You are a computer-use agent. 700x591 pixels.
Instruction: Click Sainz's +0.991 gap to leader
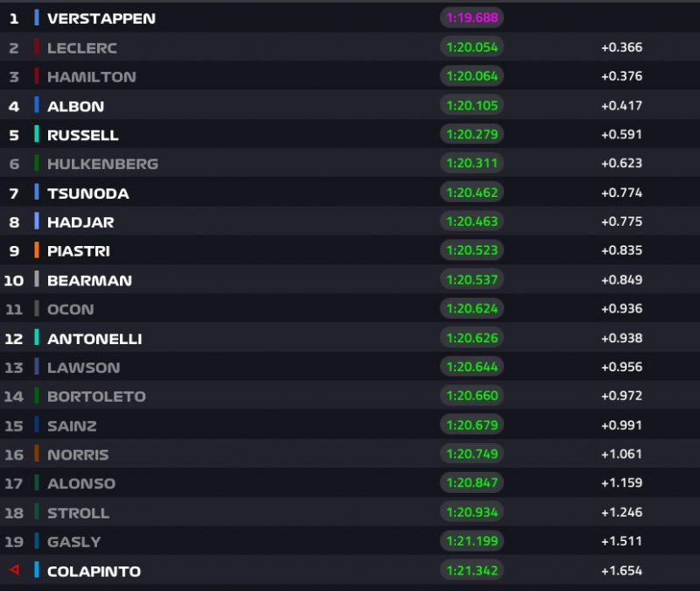621,426
